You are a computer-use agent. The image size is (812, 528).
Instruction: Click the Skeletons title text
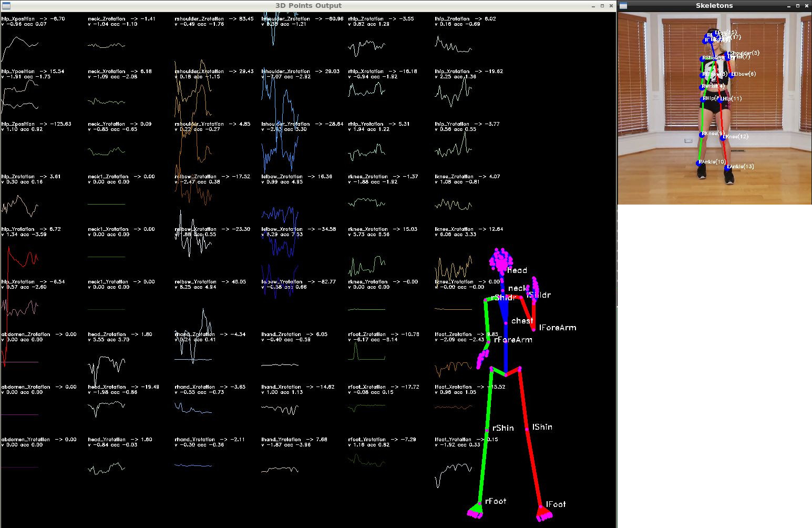pyautogui.click(x=714, y=5)
